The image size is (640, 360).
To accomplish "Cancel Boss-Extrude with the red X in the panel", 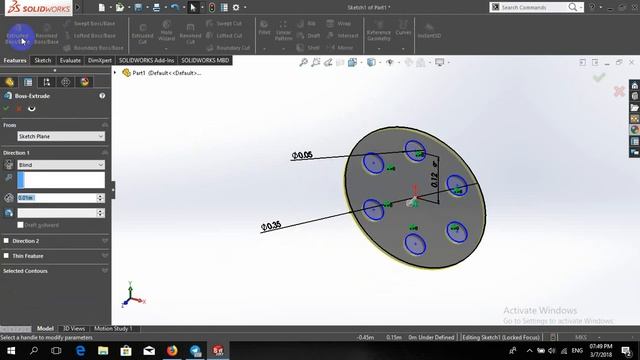I will [19, 108].
